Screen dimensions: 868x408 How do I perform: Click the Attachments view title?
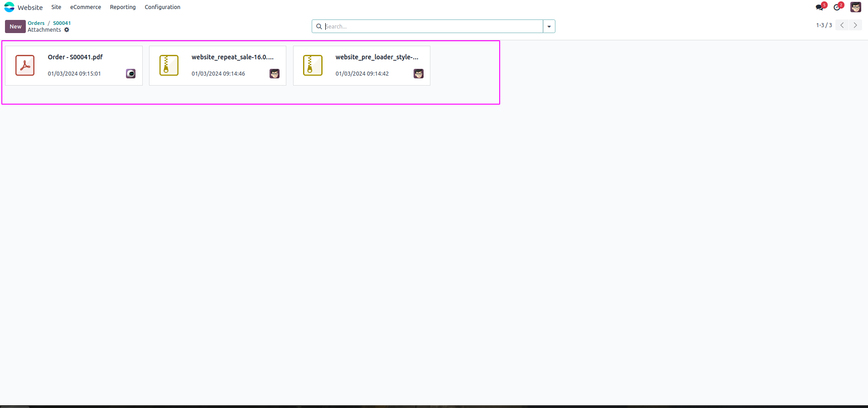pyautogui.click(x=44, y=30)
